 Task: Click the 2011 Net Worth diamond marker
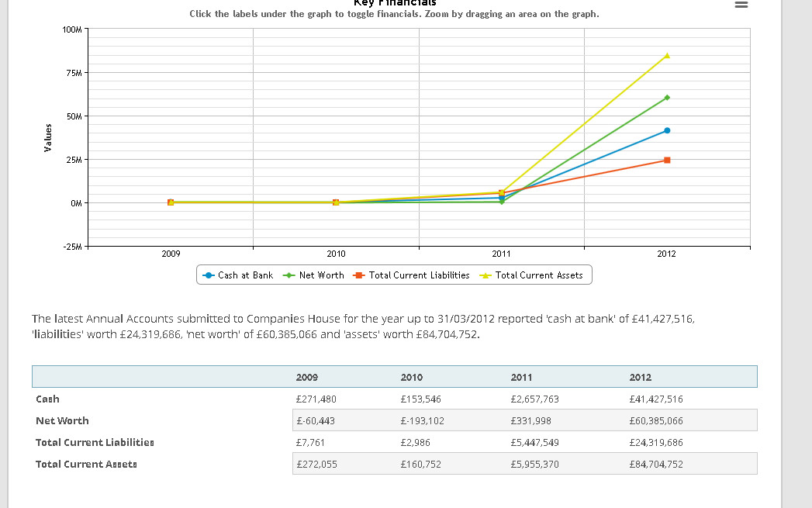[501, 202]
